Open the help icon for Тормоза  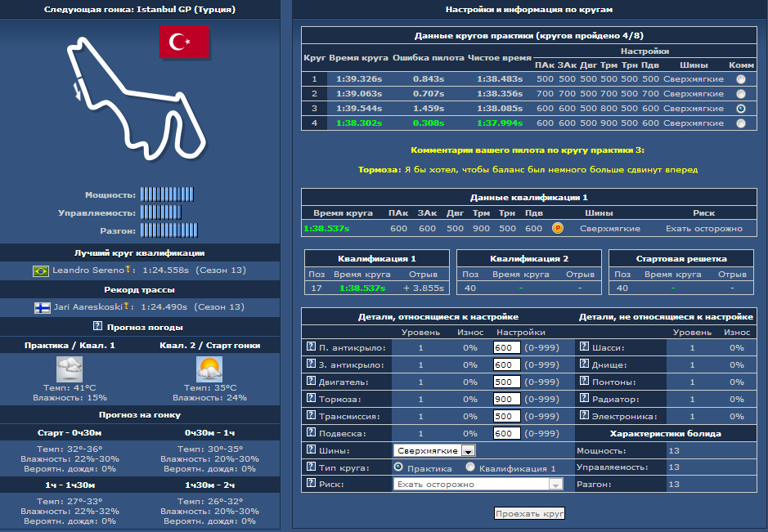point(311,399)
